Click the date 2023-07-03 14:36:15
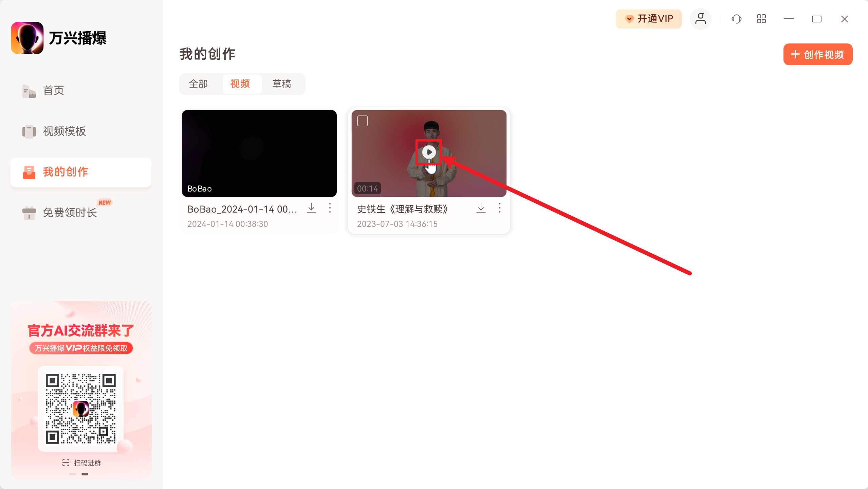This screenshot has width=868, height=489. (398, 224)
